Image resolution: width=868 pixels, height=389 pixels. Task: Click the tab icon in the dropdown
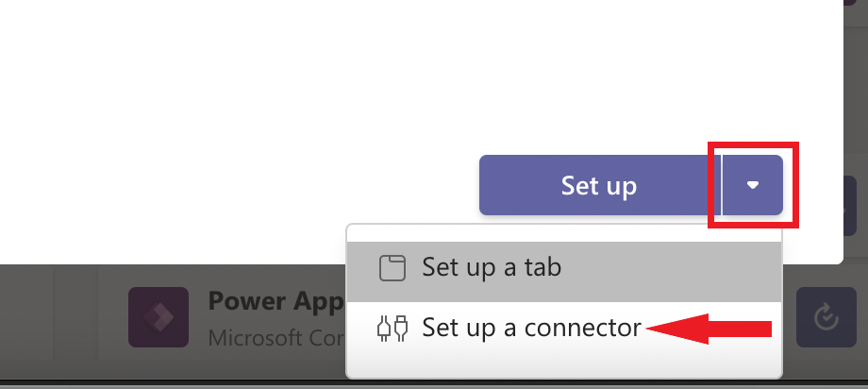click(392, 268)
